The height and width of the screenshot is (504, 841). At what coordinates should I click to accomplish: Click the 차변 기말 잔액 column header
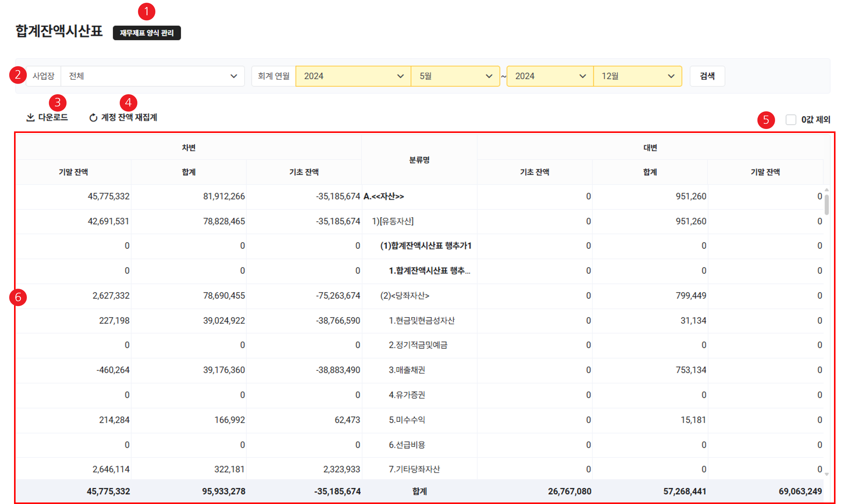pos(74,172)
